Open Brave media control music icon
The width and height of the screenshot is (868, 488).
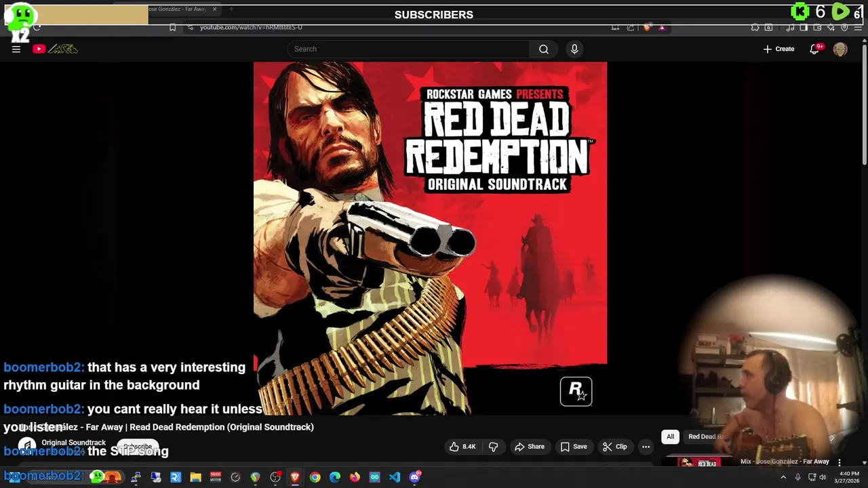[x=790, y=27]
